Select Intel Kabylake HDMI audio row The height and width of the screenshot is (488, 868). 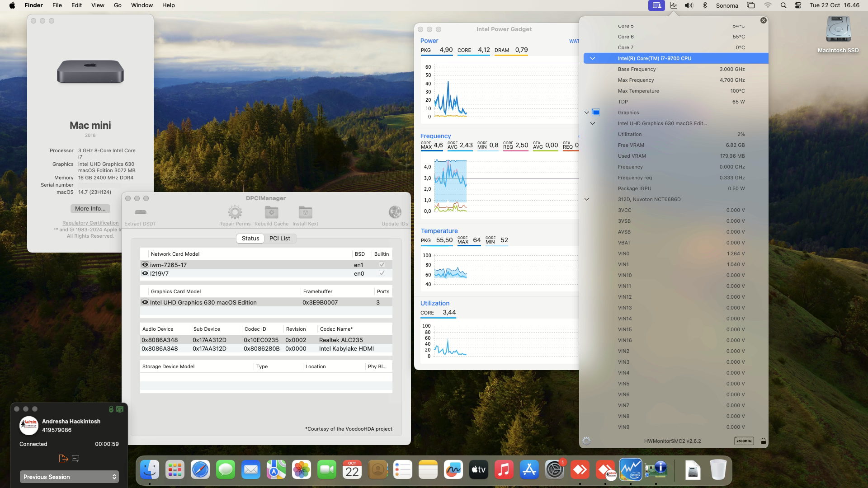tap(266, 348)
